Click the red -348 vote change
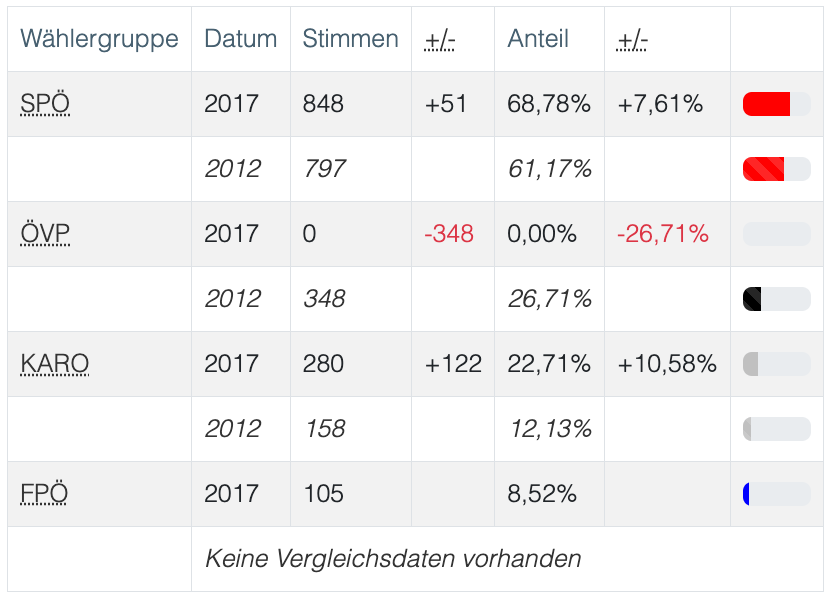Viewport: 830px width, 599px height. pyautogui.click(x=449, y=234)
